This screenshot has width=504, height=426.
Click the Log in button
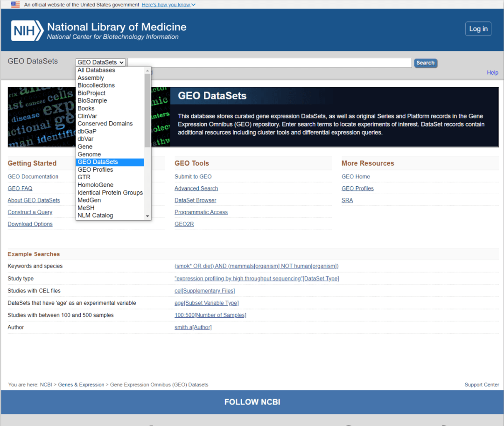click(x=478, y=29)
